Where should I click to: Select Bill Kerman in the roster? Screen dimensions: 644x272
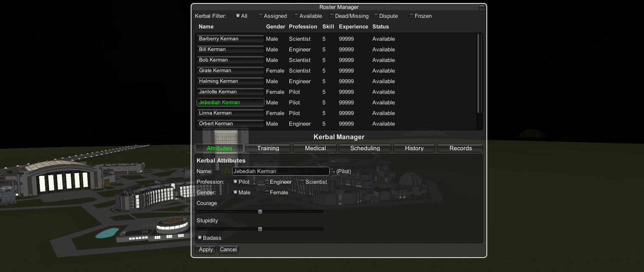click(x=230, y=49)
